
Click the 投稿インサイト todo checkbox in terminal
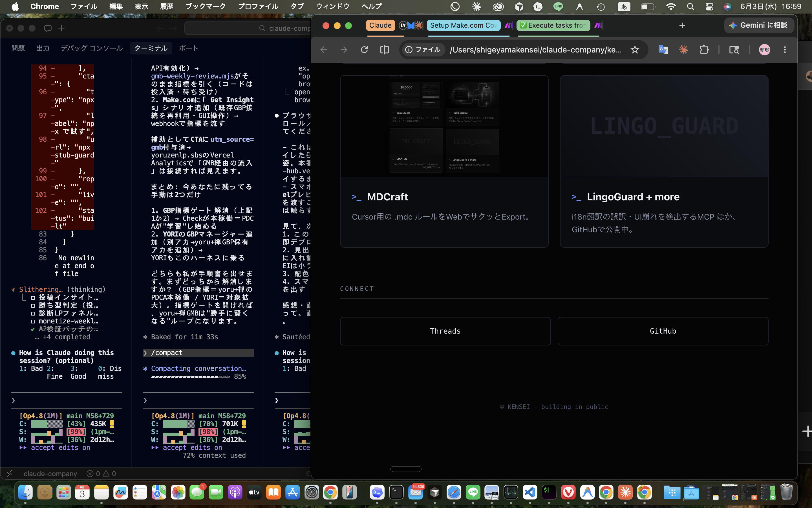[x=33, y=297]
